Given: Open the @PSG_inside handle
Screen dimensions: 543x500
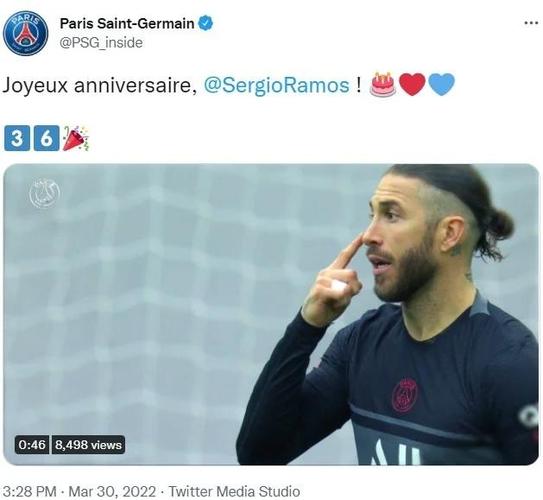Looking at the screenshot, I should click(101, 43).
